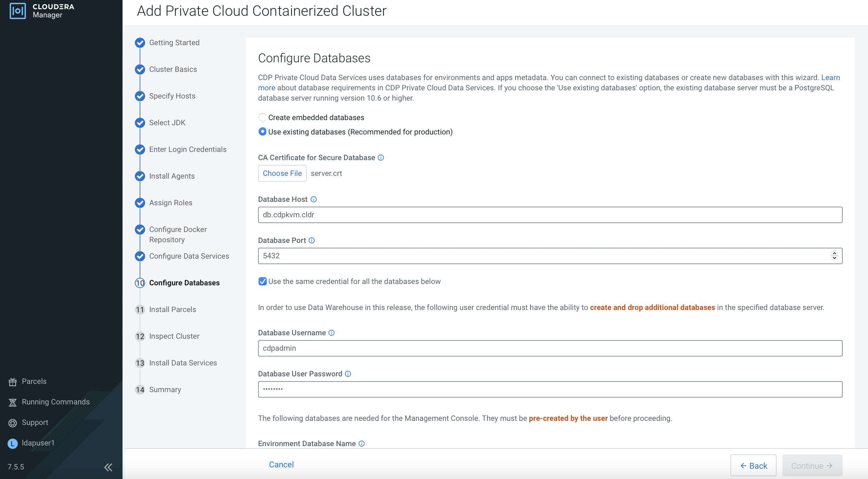868x479 pixels.
Task: Show Database Port help info icon
Action: 311,241
